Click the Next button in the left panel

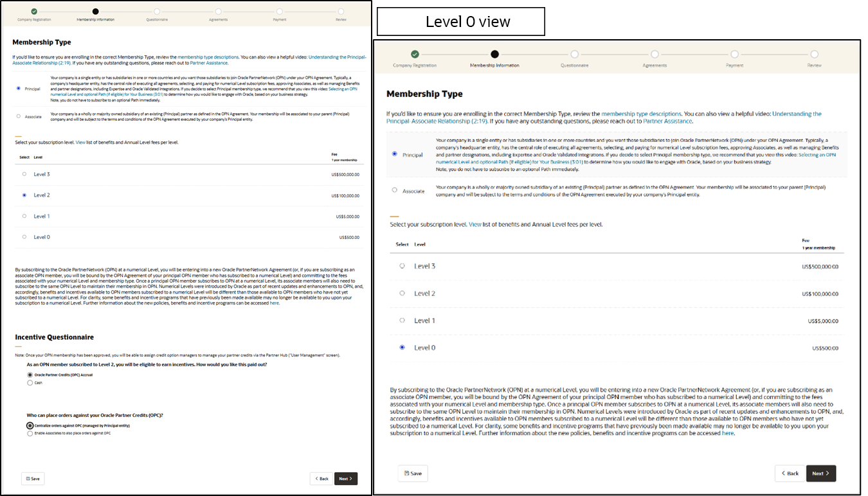(x=346, y=479)
